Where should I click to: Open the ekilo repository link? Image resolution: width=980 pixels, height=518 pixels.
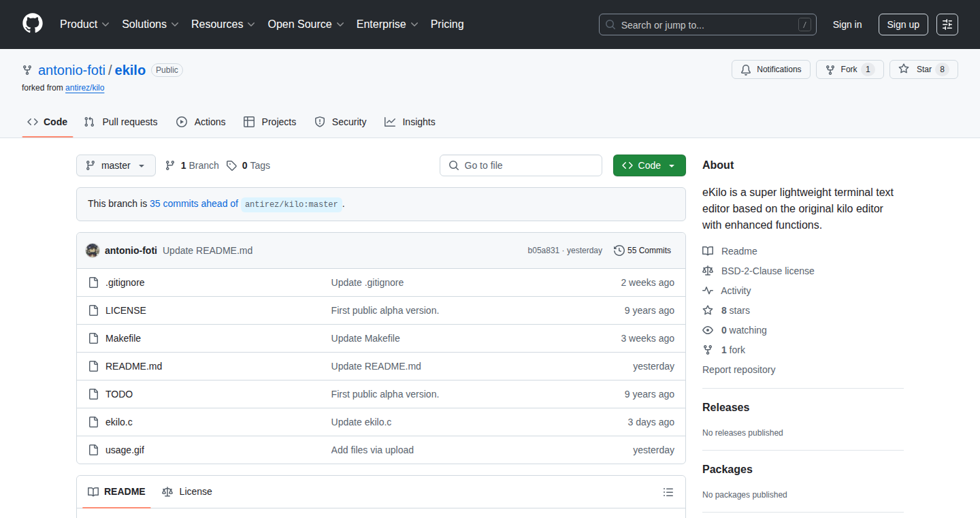[x=130, y=70]
